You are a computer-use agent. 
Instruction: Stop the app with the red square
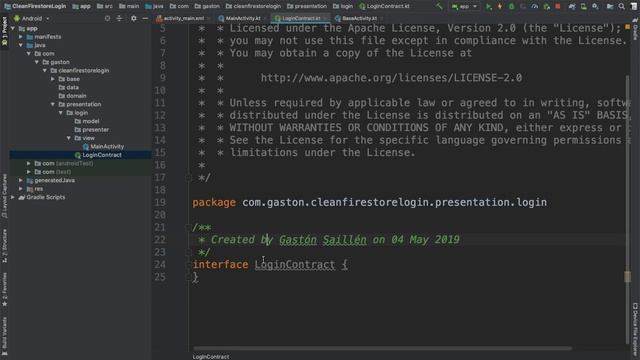558,7
